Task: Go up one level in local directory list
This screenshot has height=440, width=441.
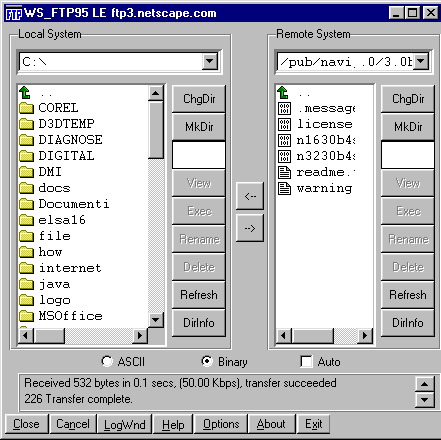Action: [x=25, y=93]
